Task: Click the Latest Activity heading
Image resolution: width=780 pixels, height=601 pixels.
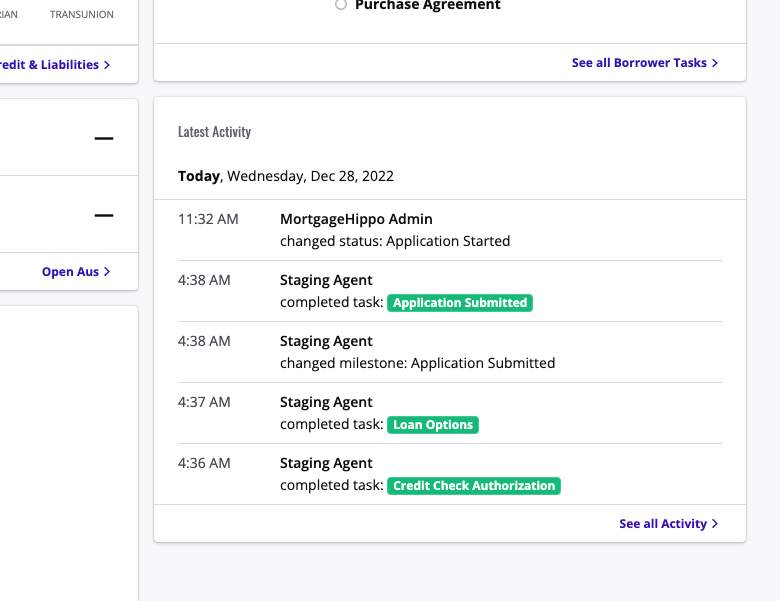Action: (x=214, y=132)
